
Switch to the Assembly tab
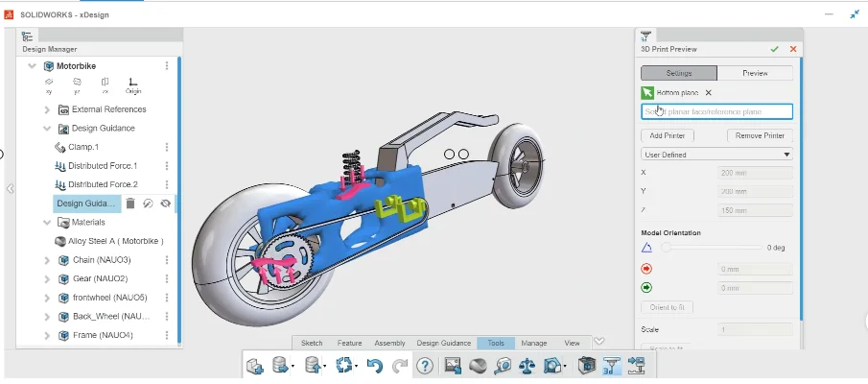(x=389, y=343)
